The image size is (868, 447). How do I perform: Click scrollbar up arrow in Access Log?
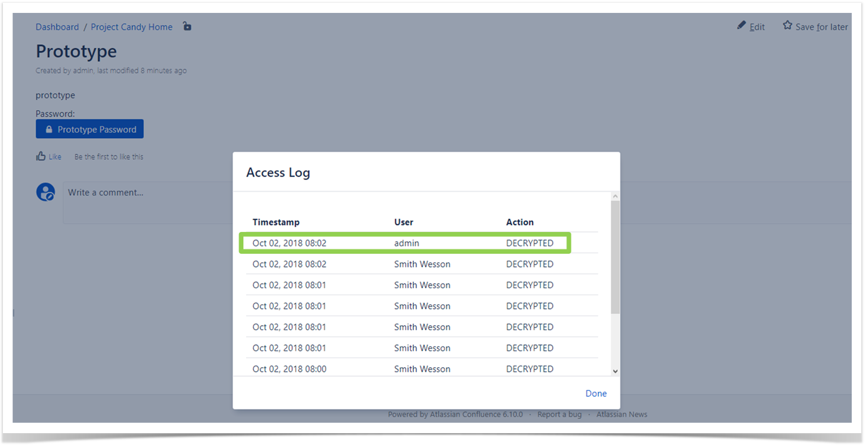pyautogui.click(x=615, y=196)
